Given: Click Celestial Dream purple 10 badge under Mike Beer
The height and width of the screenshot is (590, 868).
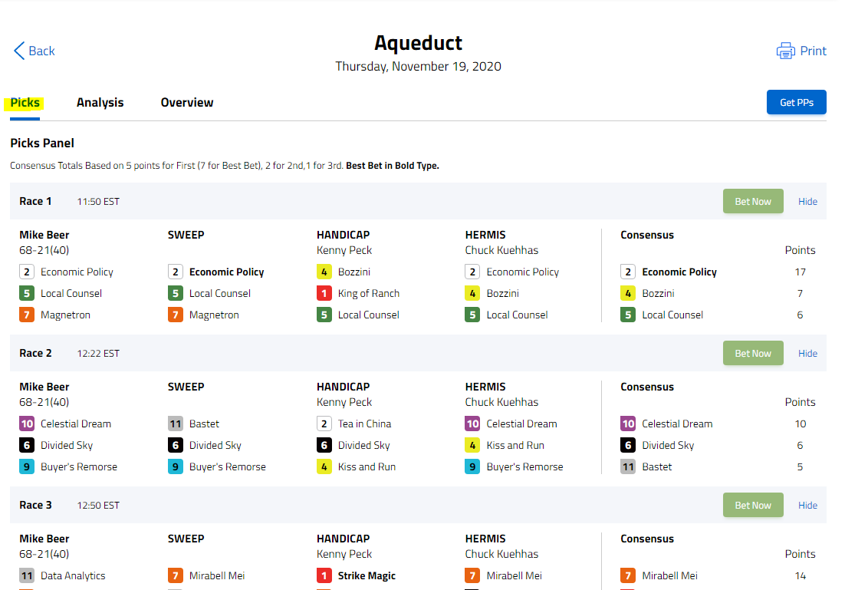Looking at the screenshot, I should [27, 424].
